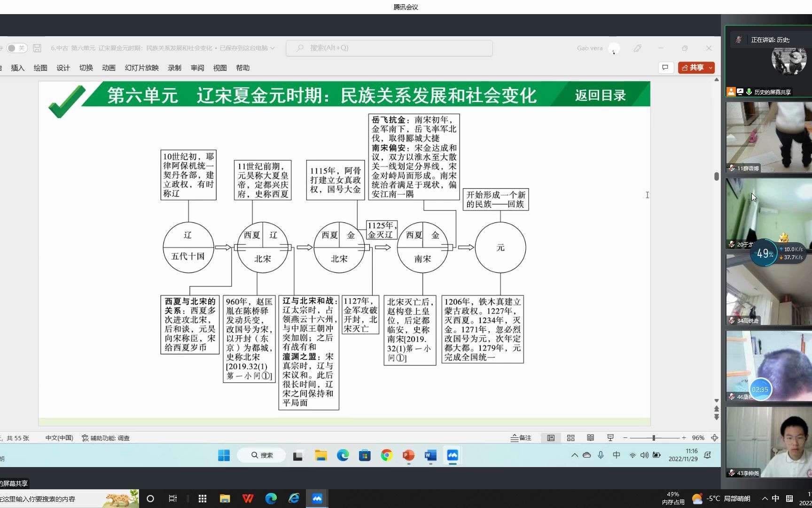
Task: Open the shared screen Windows Start button
Action: [224, 455]
